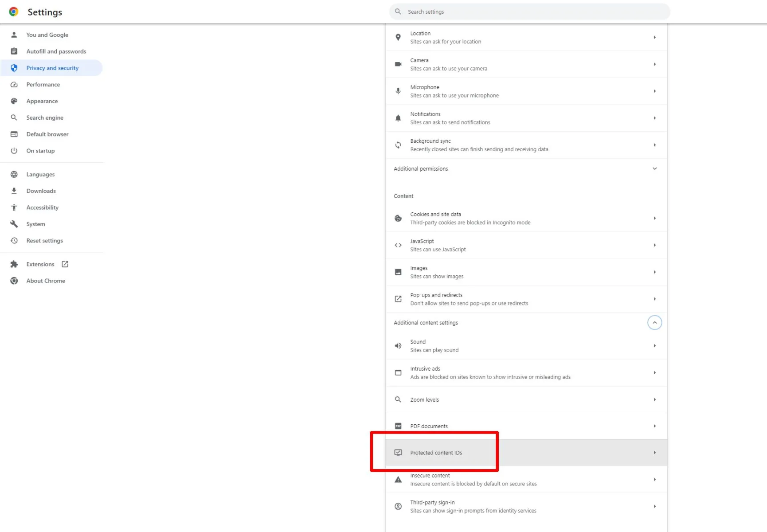
Task: Click the Search settings field
Action: tap(530, 12)
